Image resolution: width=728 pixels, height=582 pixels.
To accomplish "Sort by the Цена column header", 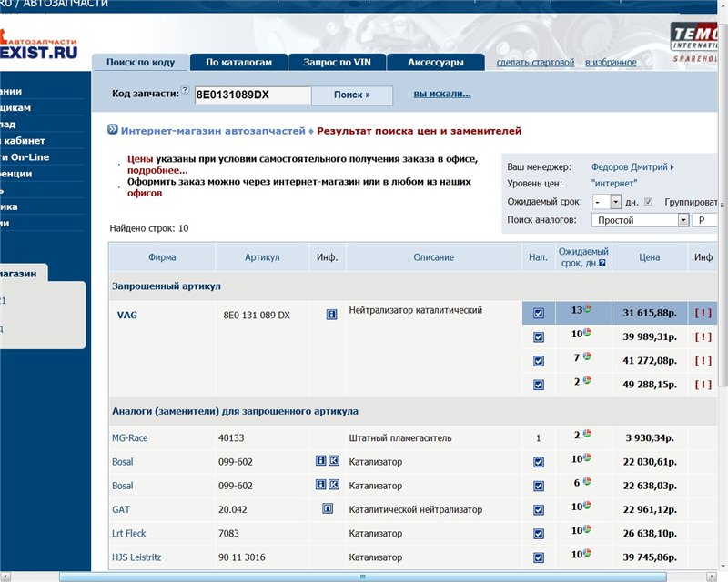I will click(x=649, y=257).
